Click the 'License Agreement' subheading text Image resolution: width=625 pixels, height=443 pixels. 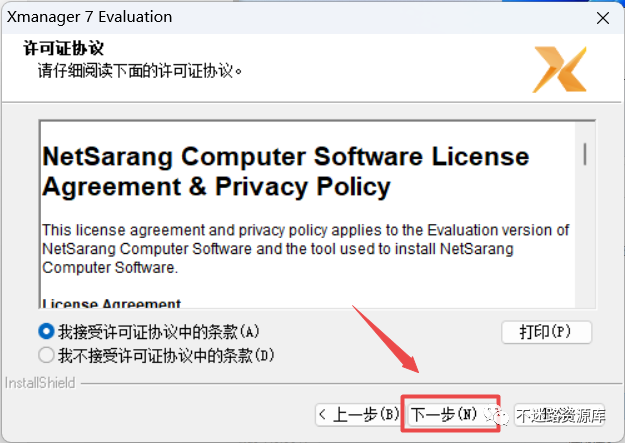coord(112,303)
